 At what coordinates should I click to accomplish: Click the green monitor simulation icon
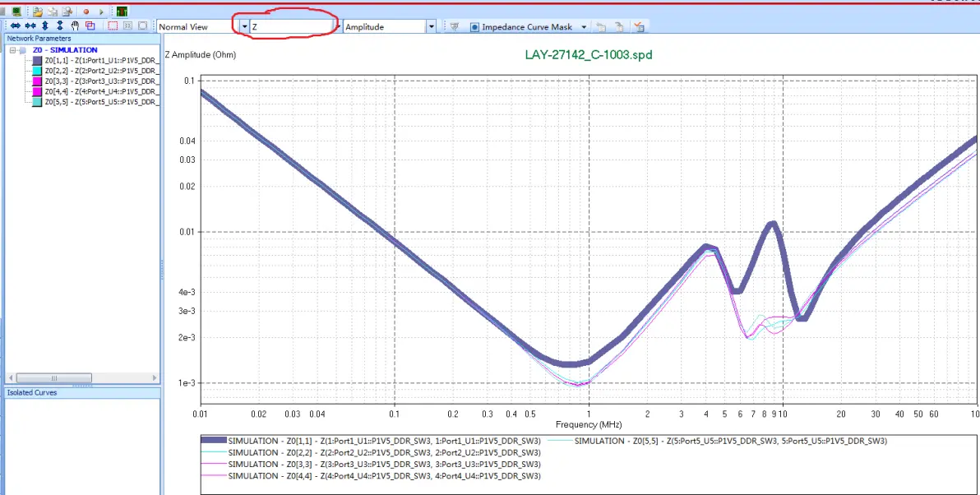tap(16, 12)
